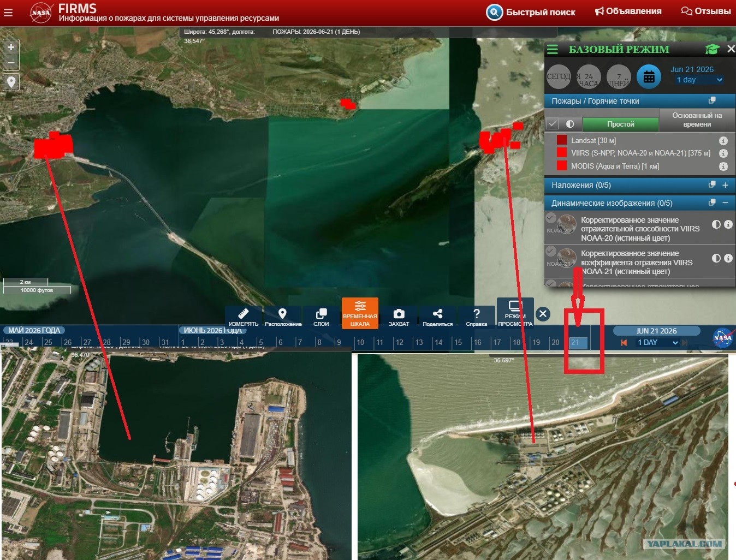Switch to the Простой tab
736x560 pixels.
coord(620,124)
